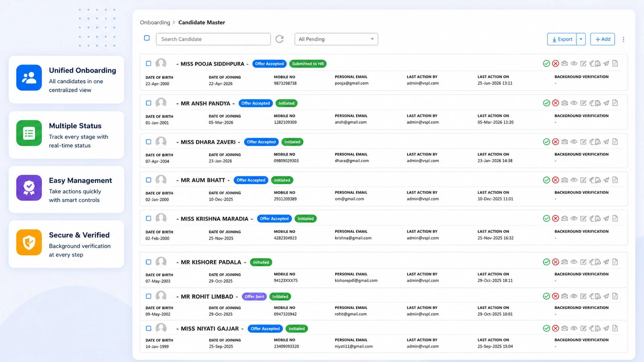644x362 pixels.
Task: Select the Pooja Siddhpura row checkbox
Action: tap(149, 64)
